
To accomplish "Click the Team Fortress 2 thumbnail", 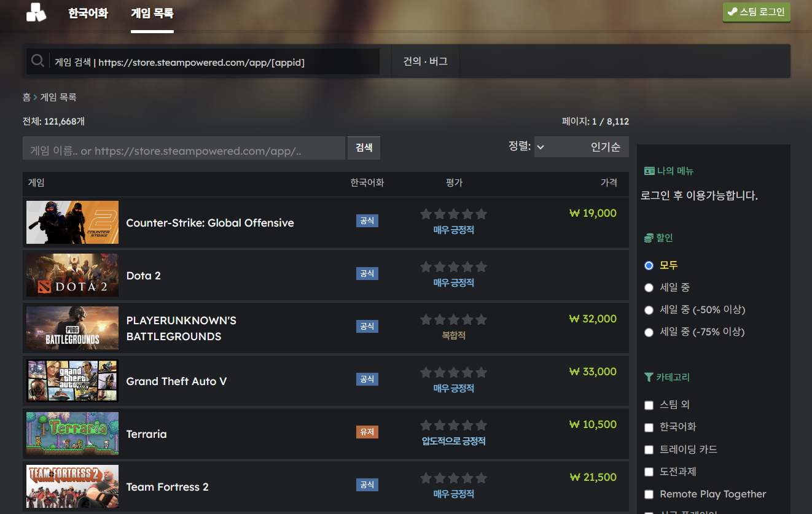I will [72, 486].
